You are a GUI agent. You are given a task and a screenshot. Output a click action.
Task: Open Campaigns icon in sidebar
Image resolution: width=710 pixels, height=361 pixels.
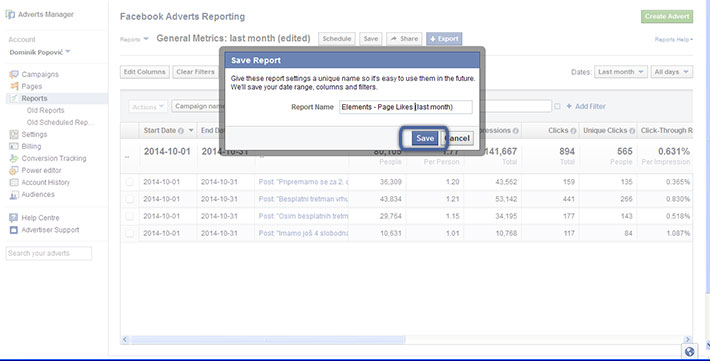[14, 74]
